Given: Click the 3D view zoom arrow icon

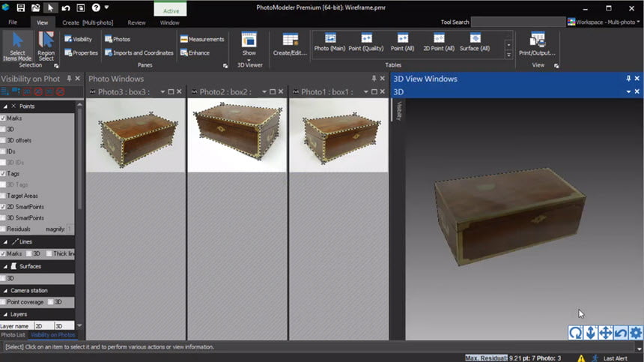Looking at the screenshot, I should tap(591, 333).
